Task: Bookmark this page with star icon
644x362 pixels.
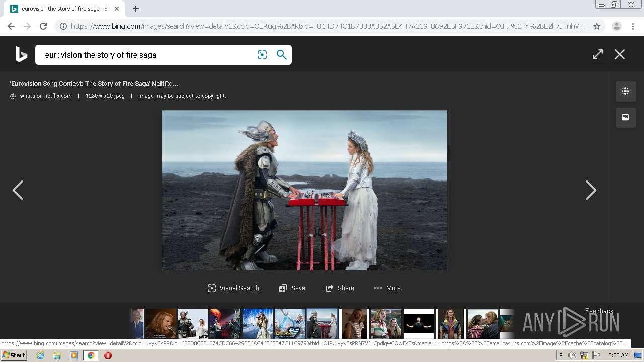Action: tap(597, 26)
